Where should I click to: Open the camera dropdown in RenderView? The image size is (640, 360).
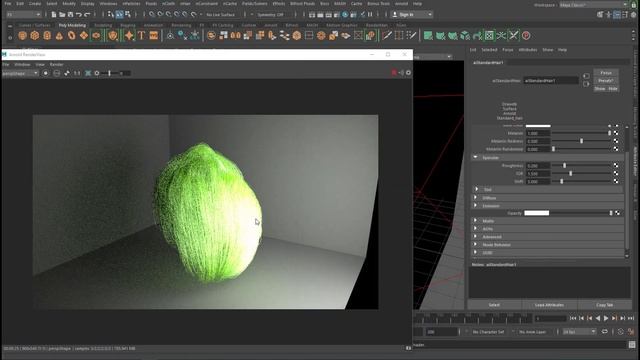coord(20,73)
